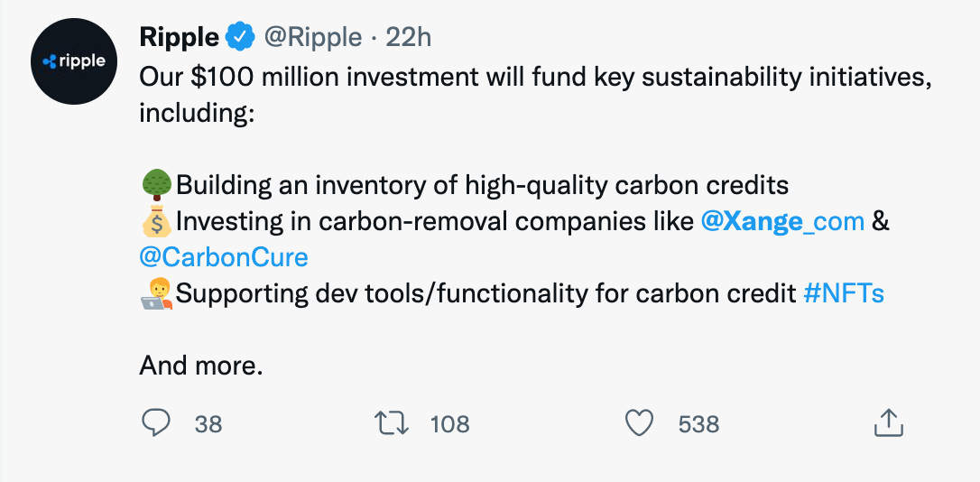The image size is (980, 482).
Task: Open the @Ripple handle link
Action: click(x=311, y=37)
